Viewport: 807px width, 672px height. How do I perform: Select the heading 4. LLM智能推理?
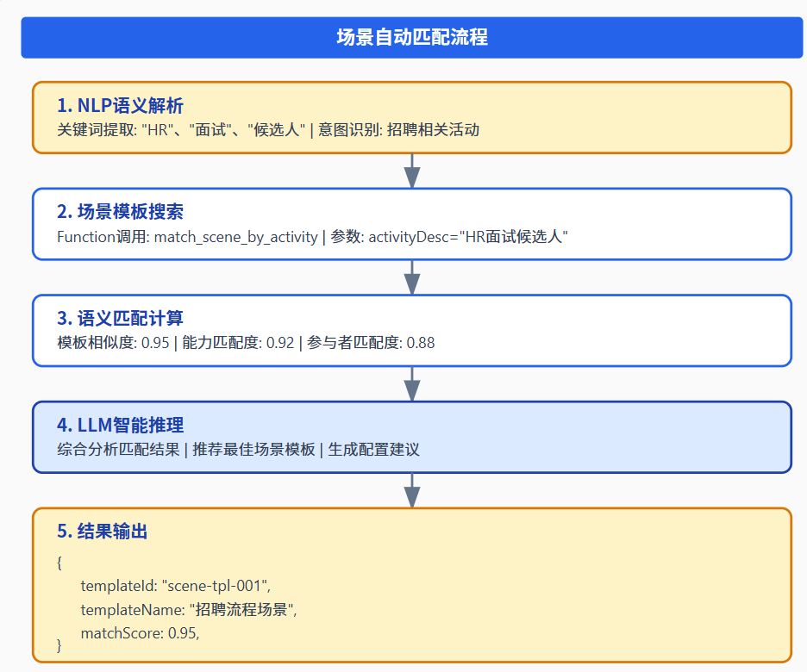click(x=120, y=426)
